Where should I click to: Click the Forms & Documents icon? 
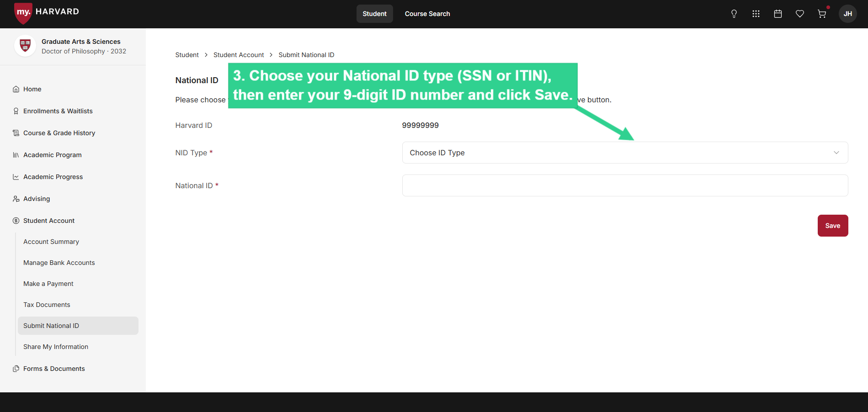[16, 369]
